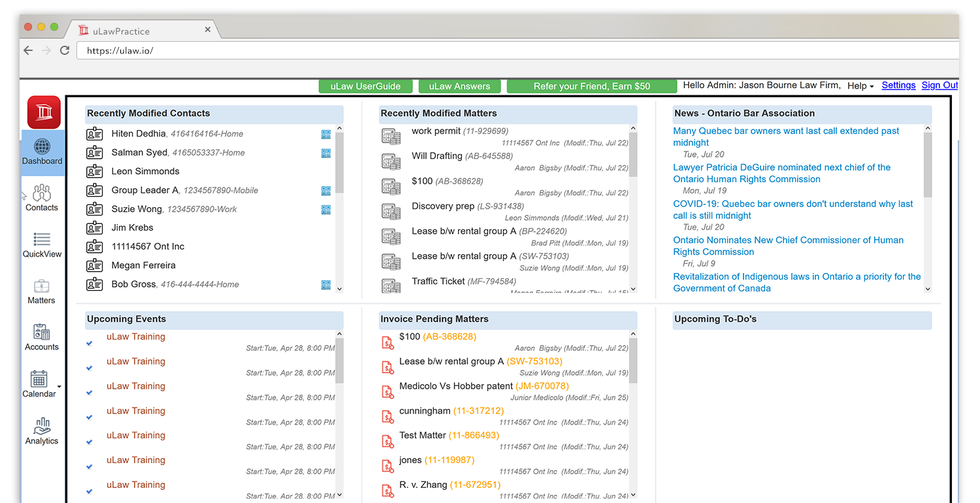Open the Dashboard globe icon
This screenshot has height=503, width=980.
tap(42, 146)
